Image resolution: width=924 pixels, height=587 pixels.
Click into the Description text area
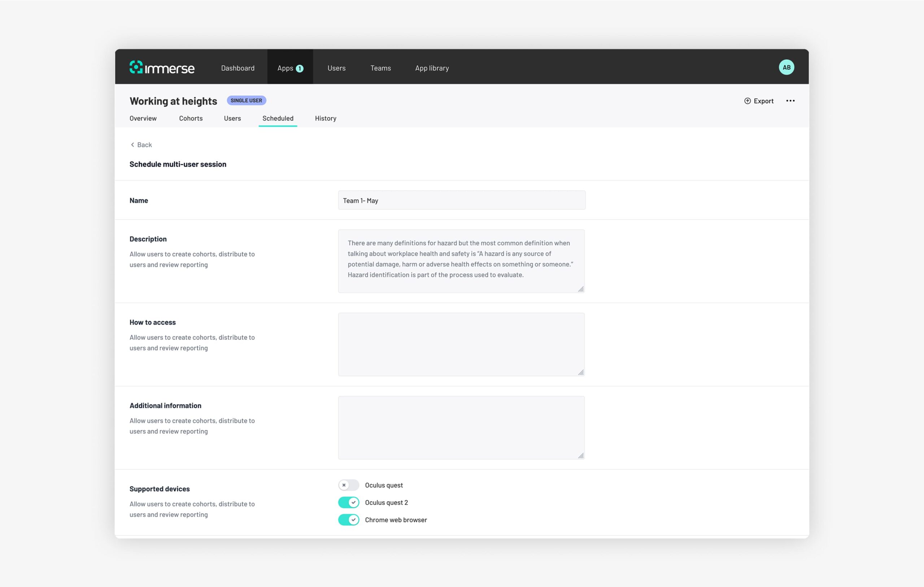point(461,261)
